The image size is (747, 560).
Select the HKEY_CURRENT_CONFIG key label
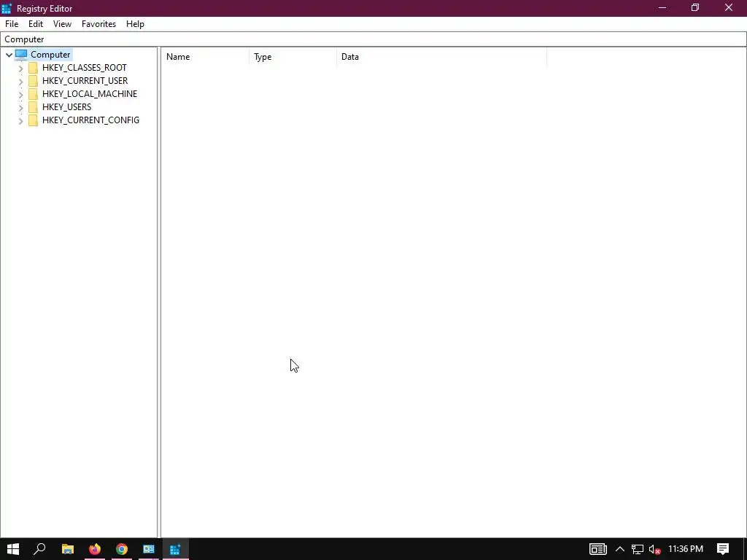pyautogui.click(x=90, y=120)
